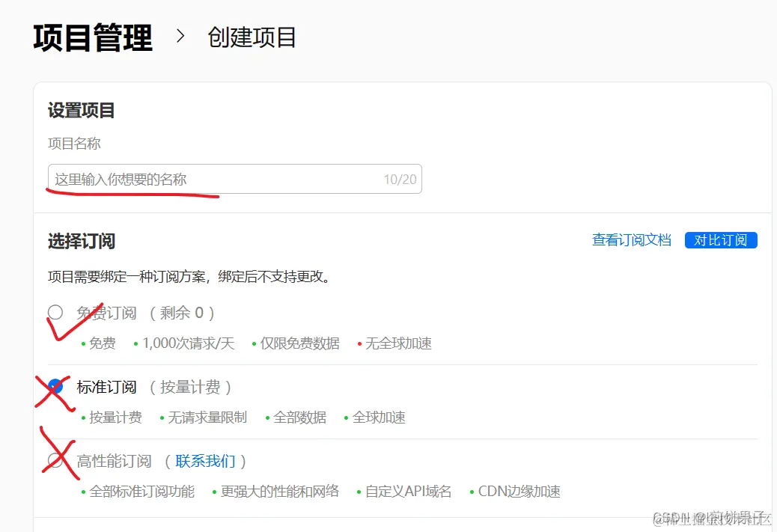The image size is (777, 532).
Task: Click the 按量计费 feature under 标准订阅
Action: [x=115, y=418]
